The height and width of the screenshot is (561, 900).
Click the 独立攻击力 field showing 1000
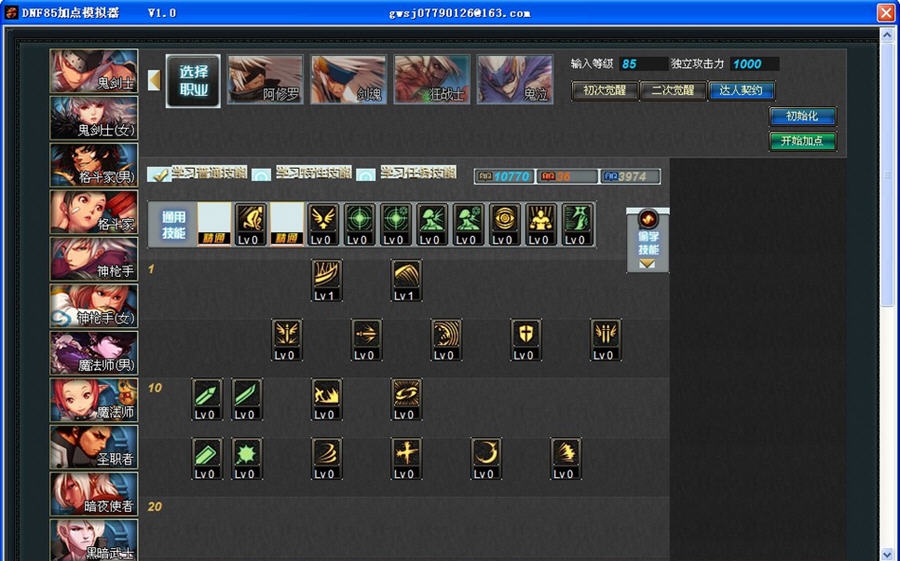pos(754,64)
